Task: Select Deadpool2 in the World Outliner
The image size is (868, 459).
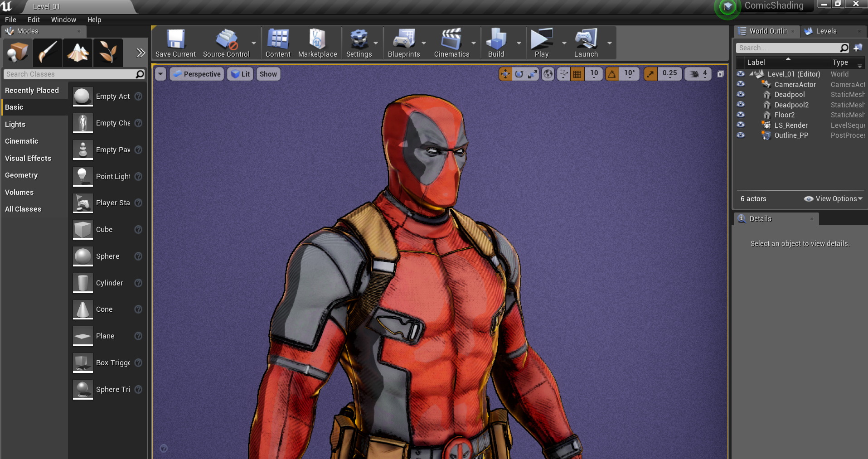Action: (x=791, y=105)
